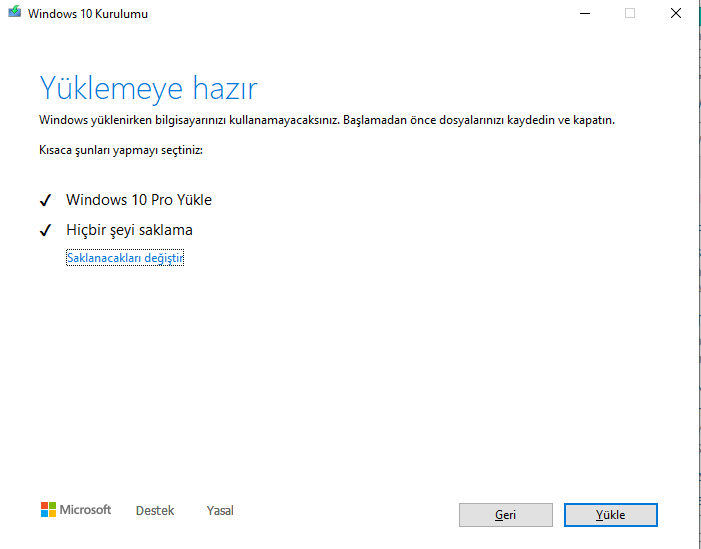701x549 pixels.
Task: Click the text Kısaca şunları yapmayı seçtiniz:
Action: point(121,150)
